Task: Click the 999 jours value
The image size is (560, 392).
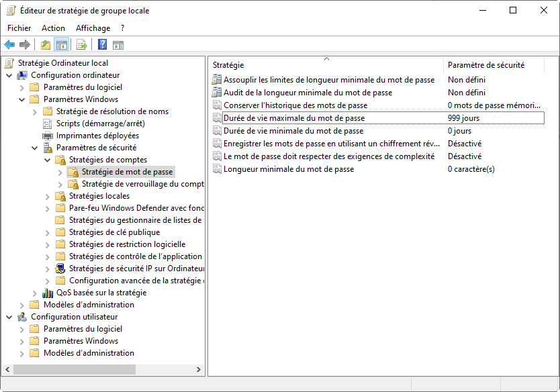Action: (x=463, y=118)
